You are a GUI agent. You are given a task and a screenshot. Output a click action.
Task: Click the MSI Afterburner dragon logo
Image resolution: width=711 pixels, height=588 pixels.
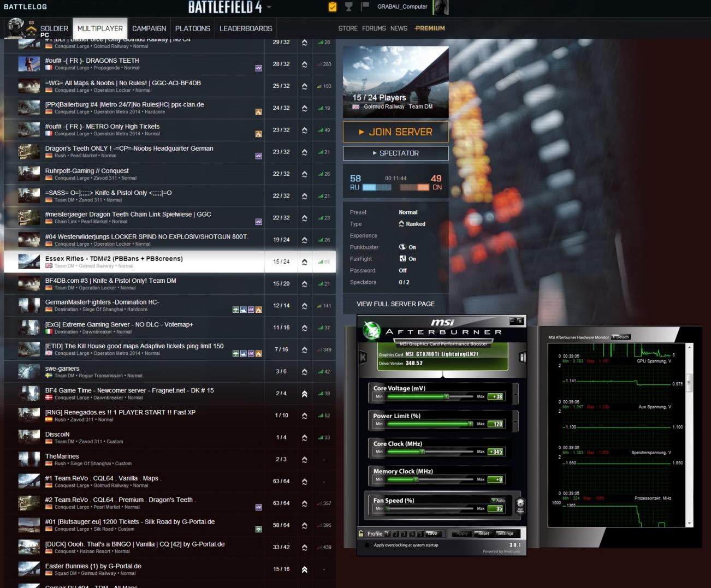click(372, 330)
